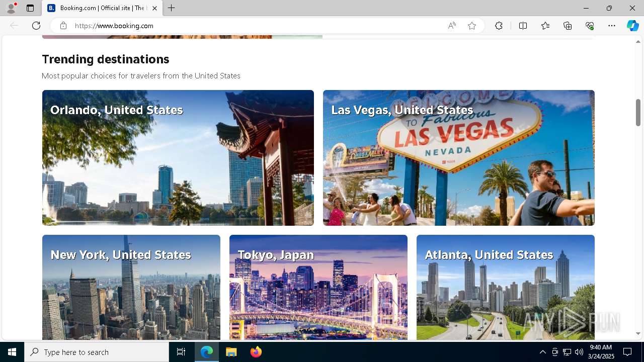The image size is (644, 362).
Task: Open the New York, United States card
Action: (x=131, y=288)
